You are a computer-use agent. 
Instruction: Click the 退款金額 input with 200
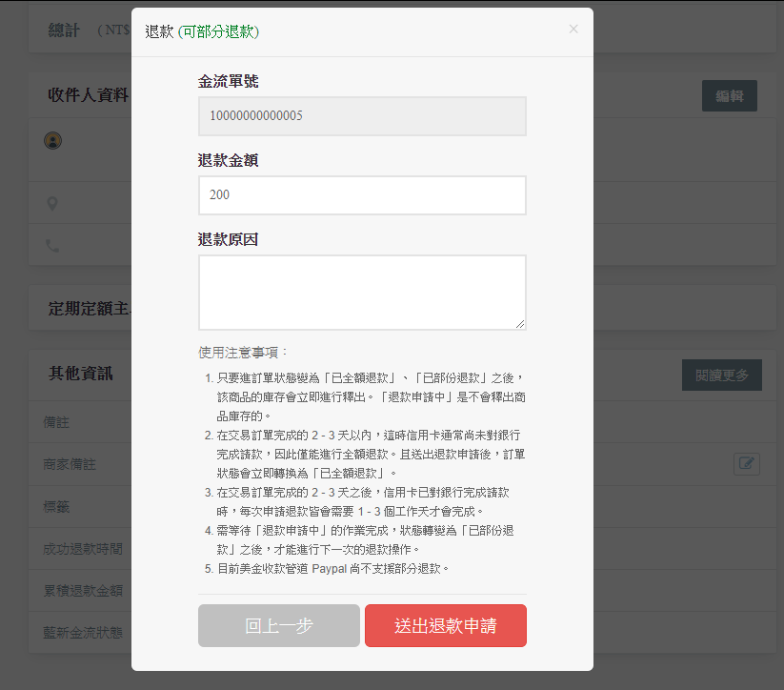tap(362, 195)
